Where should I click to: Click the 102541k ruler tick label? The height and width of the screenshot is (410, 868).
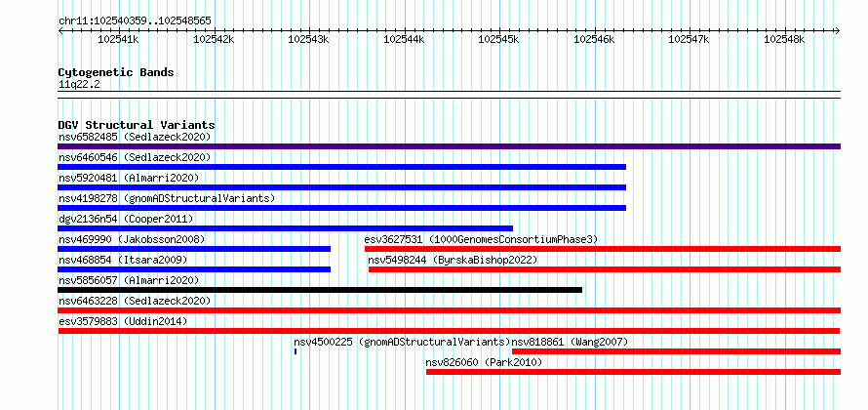[118, 39]
